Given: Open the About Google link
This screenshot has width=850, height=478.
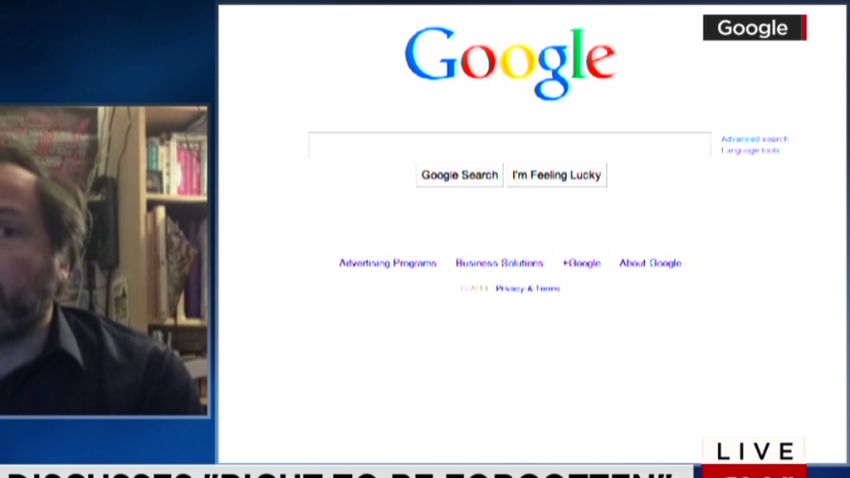Looking at the screenshot, I should tap(650, 263).
